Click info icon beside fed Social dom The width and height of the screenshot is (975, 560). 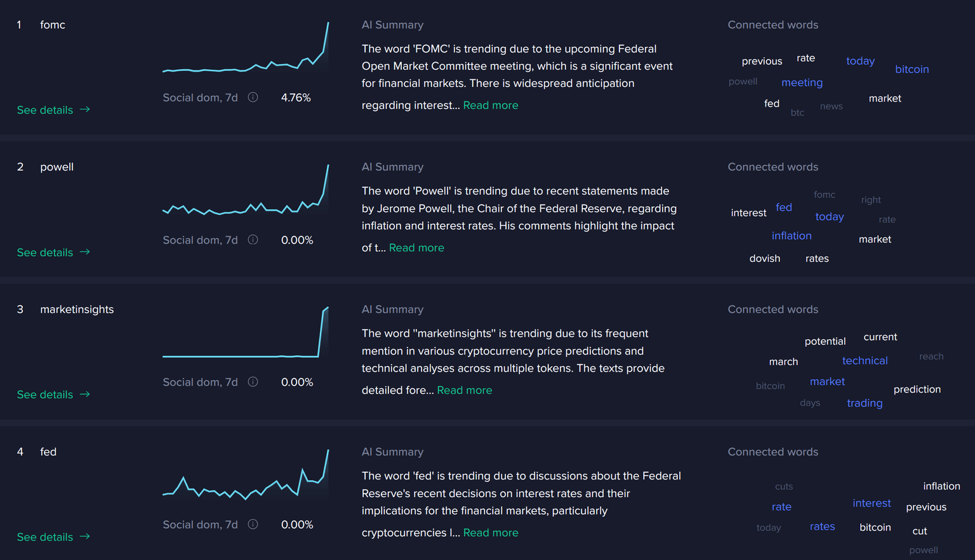(253, 524)
